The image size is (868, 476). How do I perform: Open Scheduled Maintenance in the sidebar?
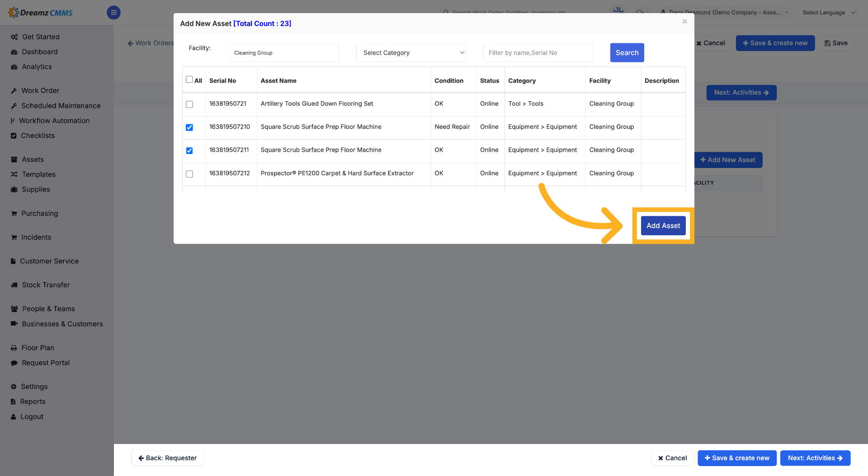[x=61, y=106]
